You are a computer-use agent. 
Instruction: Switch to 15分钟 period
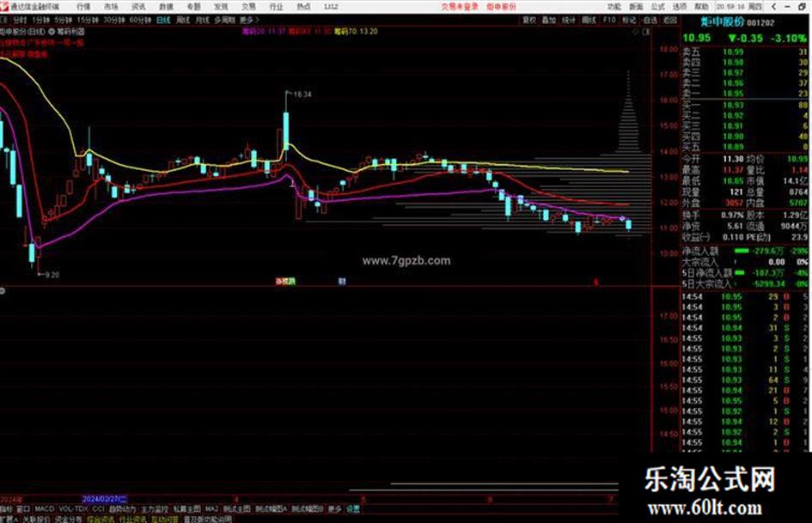point(88,21)
